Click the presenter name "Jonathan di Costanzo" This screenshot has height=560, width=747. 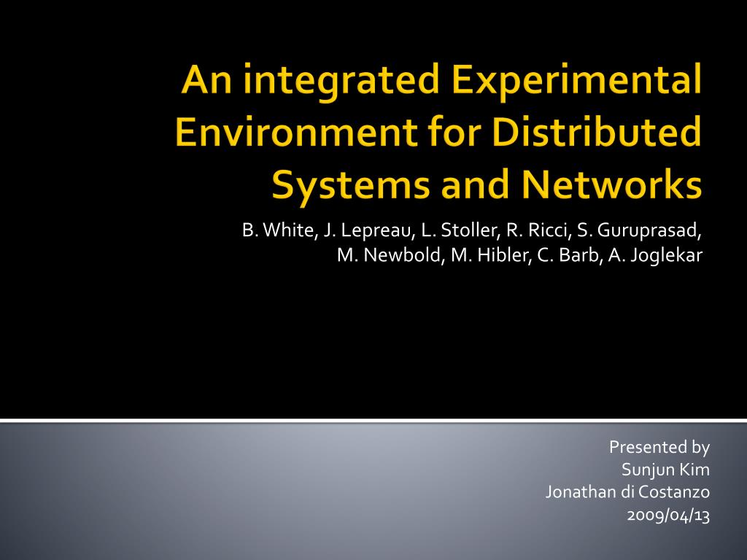[x=627, y=492]
